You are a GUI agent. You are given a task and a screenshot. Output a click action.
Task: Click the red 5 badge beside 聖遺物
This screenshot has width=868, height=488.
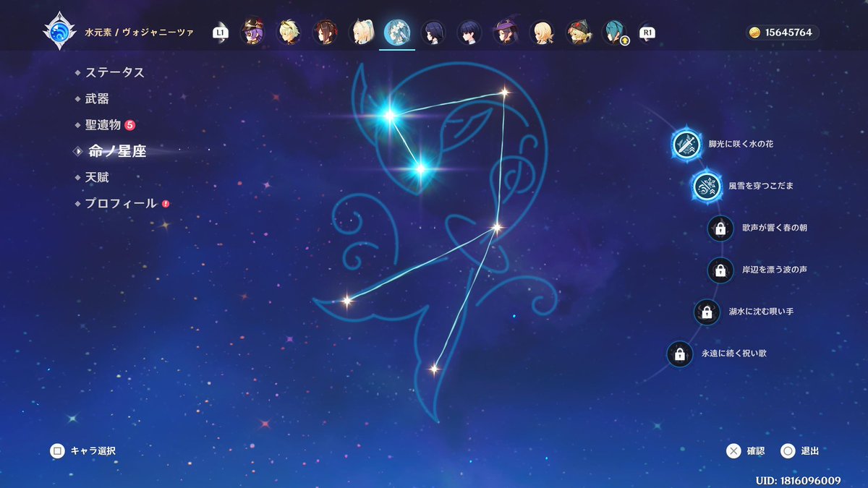click(x=130, y=124)
